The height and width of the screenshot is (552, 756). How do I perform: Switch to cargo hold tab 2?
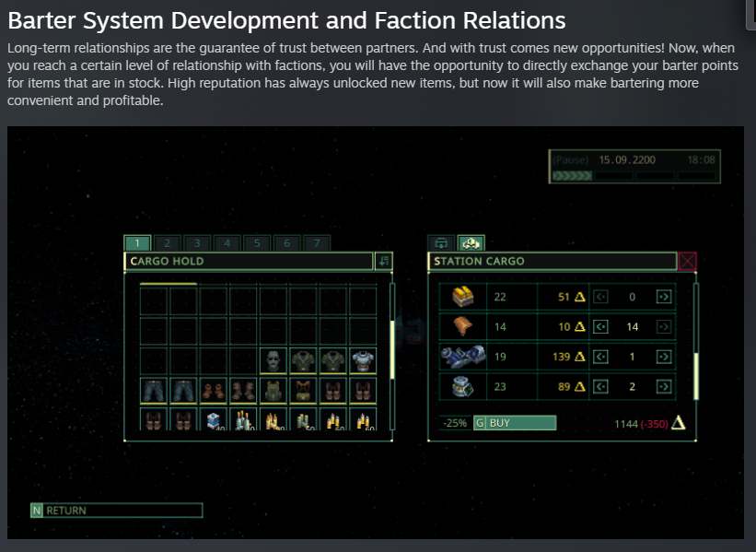[x=168, y=243]
